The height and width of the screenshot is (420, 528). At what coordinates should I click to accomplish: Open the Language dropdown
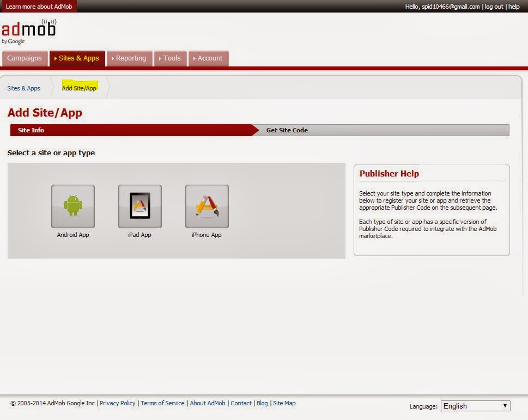(x=476, y=406)
